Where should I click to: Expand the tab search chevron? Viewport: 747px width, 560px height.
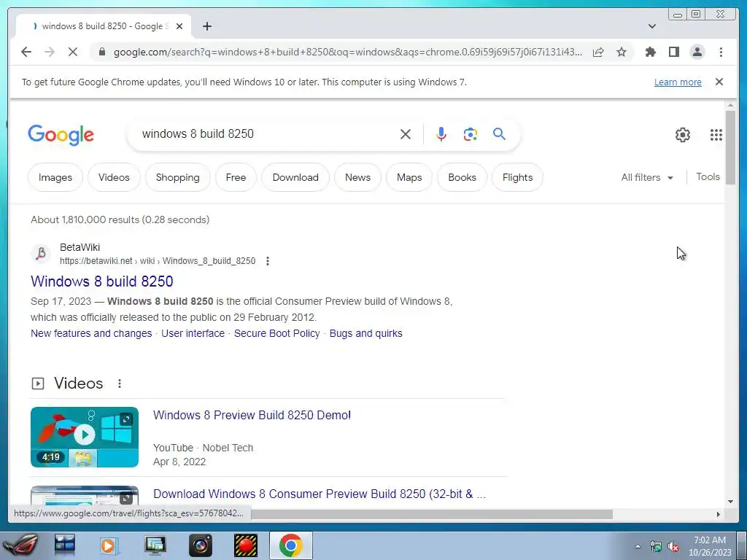(652, 26)
